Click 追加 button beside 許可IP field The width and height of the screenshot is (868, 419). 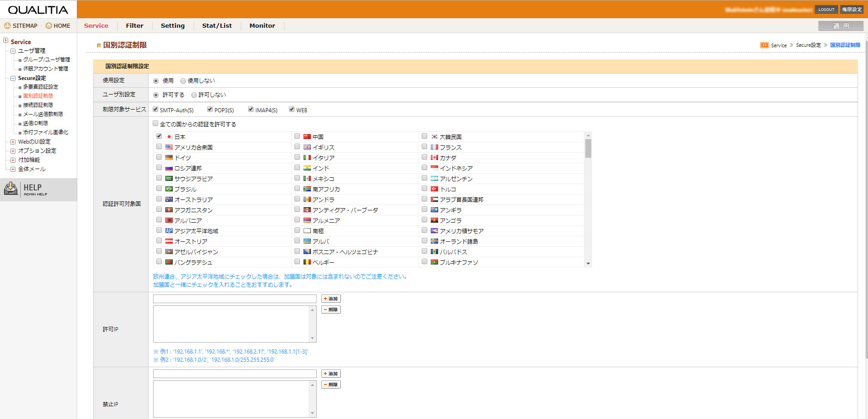click(331, 299)
